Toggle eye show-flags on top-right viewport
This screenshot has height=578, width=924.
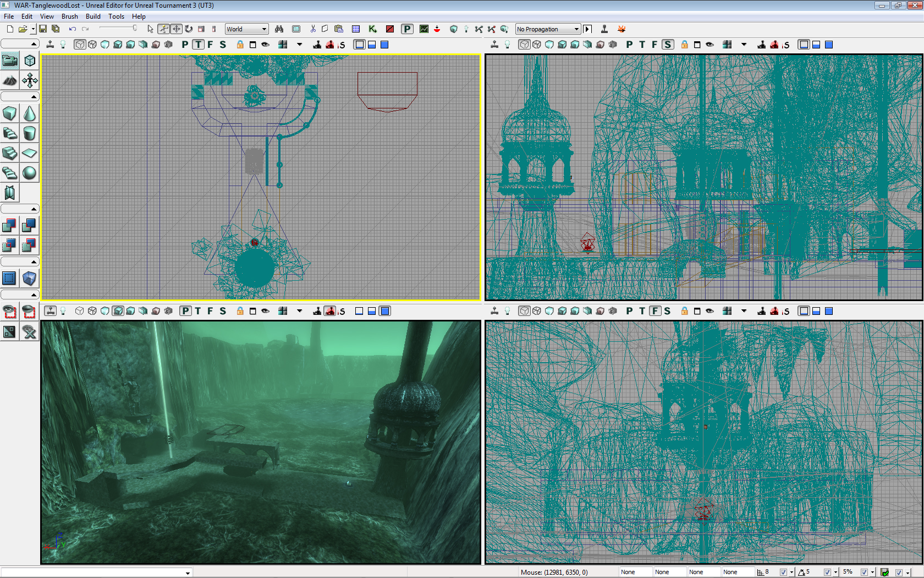(x=710, y=45)
